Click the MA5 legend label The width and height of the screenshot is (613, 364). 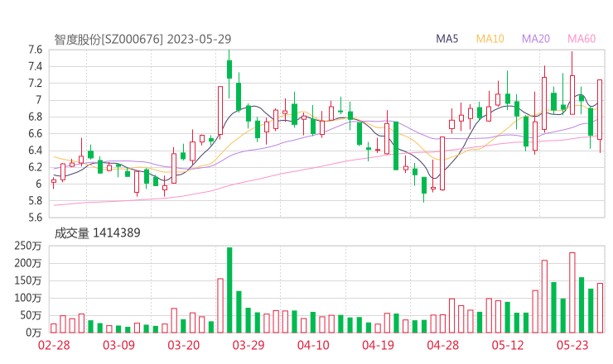pyautogui.click(x=446, y=39)
